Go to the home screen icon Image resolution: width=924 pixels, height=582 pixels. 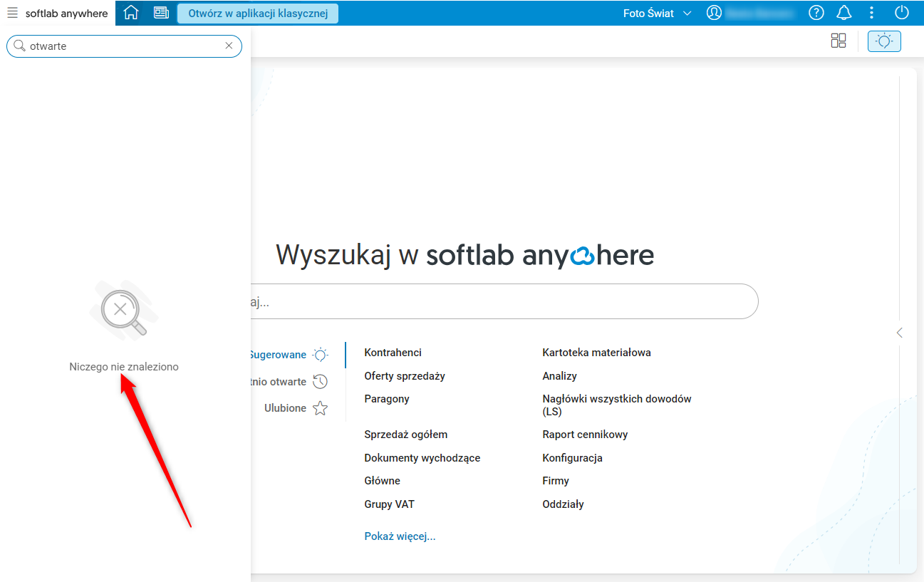131,13
